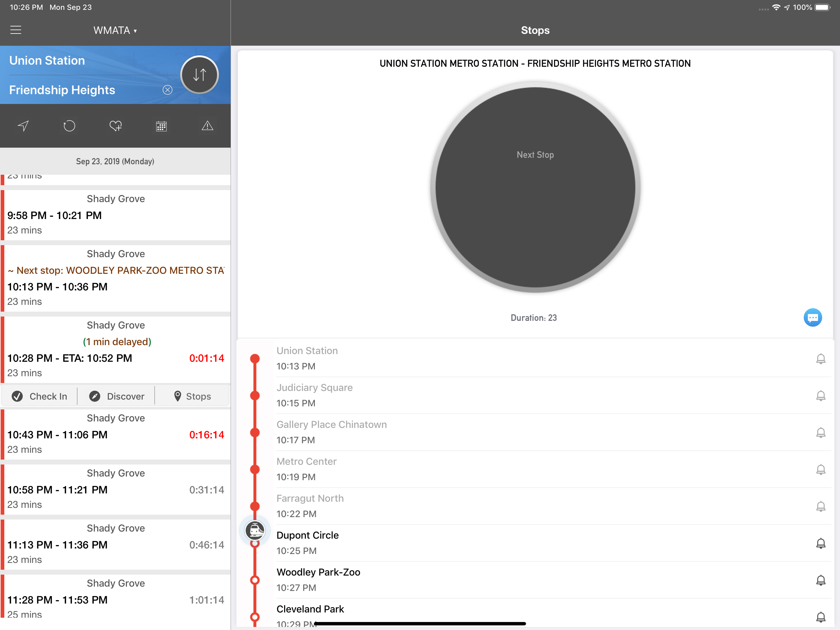The height and width of the screenshot is (630, 840).
Task: Refresh the train schedule
Action: click(x=69, y=126)
